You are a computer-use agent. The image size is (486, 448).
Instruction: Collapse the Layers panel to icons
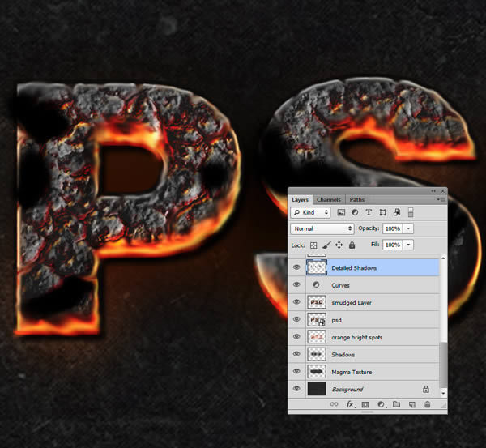[x=433, y=191]
